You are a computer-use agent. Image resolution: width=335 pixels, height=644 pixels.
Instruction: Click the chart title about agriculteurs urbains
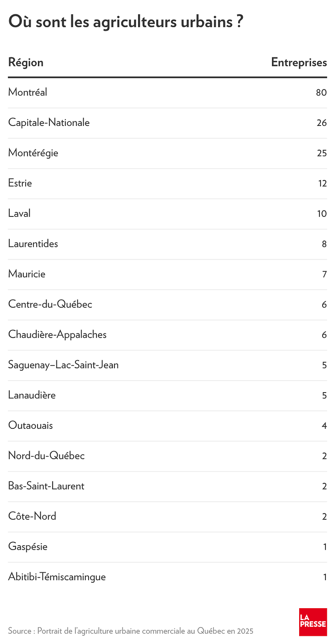point(125,22)
